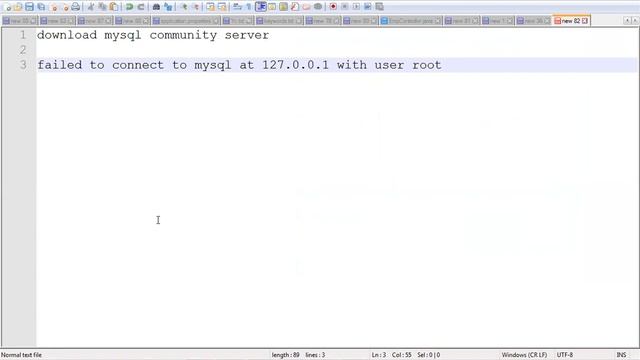The image size is (640, 360).
Task: Click the Open file folder icon
Action: 18,7
